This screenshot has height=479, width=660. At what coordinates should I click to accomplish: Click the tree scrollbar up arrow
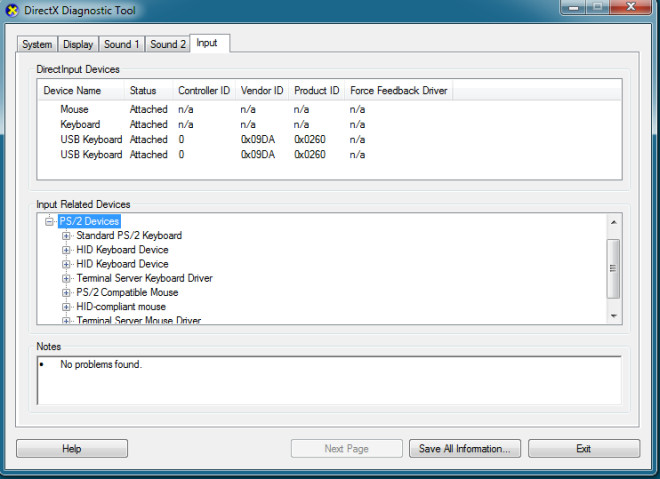pyautogui.click(x=614, y=222)
